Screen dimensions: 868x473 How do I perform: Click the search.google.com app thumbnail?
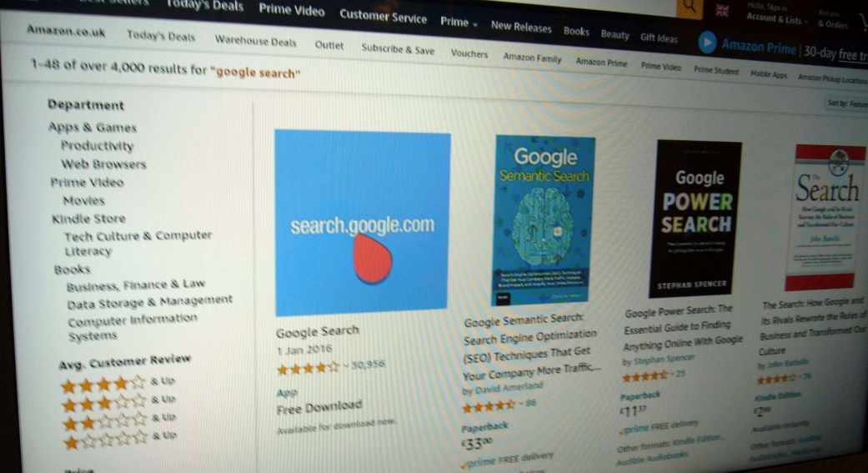click(x=362, y=223)
